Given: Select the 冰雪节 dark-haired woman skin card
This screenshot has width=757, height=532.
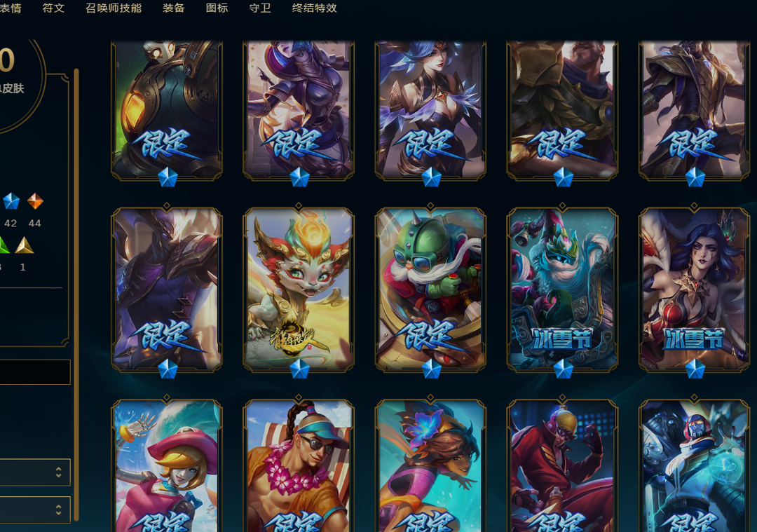Looking at the screenshot, I should tap(694, 289).
